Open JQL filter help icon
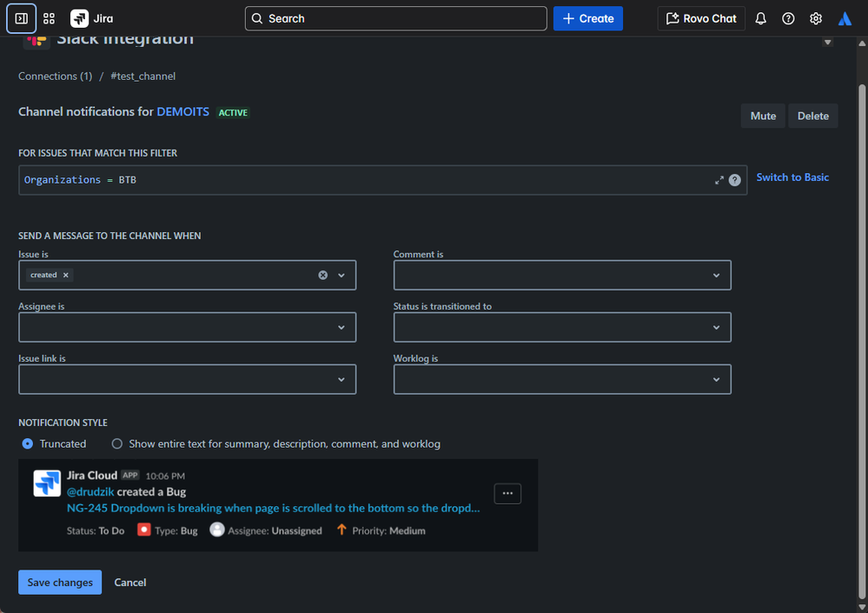Image resolution: width=868 pixels, height=613 pixels. point(734,180)
